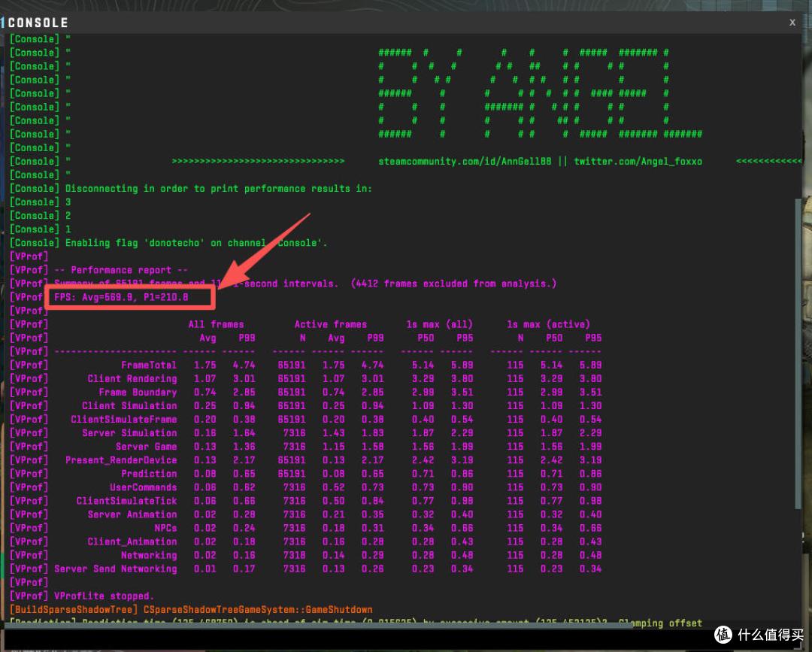Select the Server Animation row label

(x=132, y=514)
